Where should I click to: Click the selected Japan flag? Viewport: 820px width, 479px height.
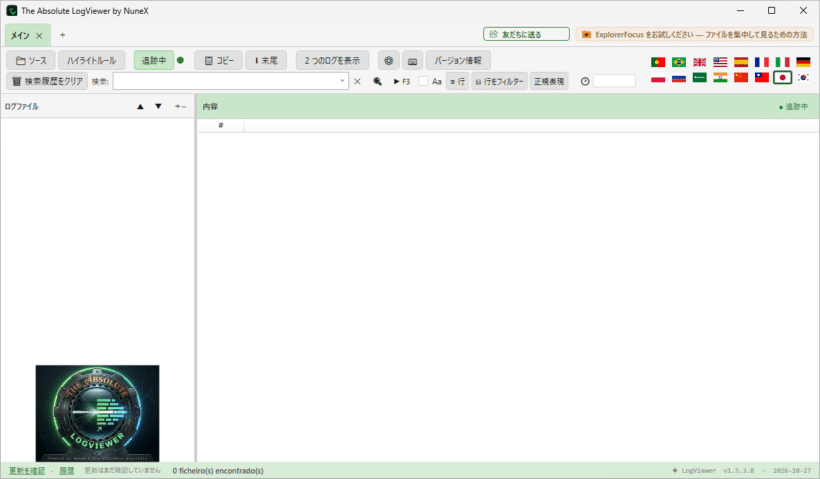tap(782, 78)
